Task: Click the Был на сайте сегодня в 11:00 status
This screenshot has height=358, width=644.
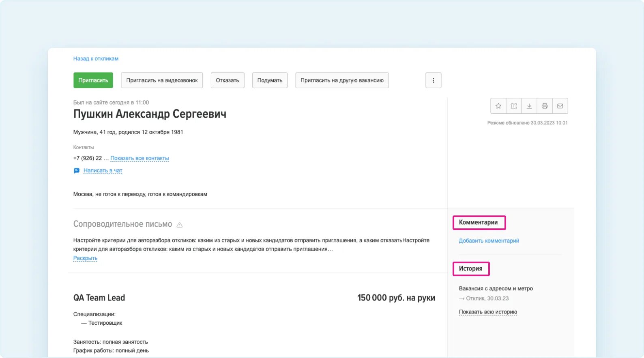Action: point(111,102)
